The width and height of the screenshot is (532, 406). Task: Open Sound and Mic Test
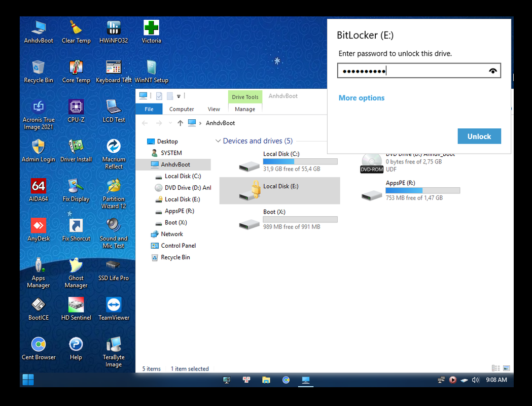pyautogui.click(x=114, y=233)
